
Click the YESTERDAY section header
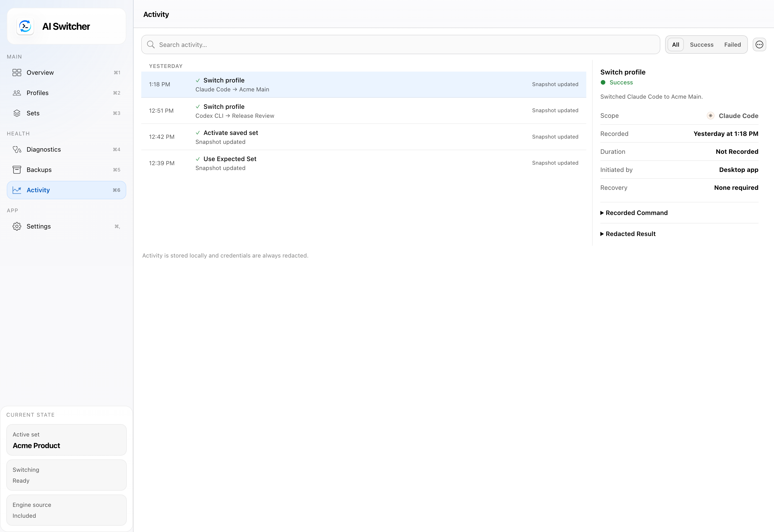[x=166, y=66]
